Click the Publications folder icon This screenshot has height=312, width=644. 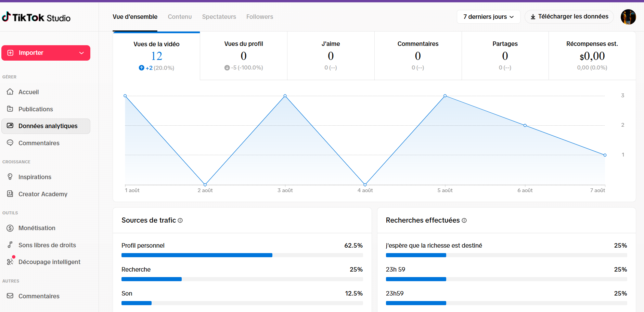(x=10, y=109)
